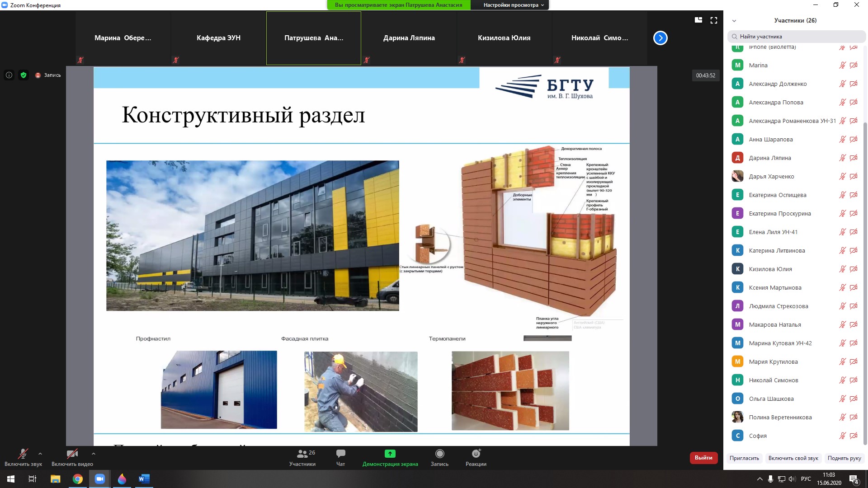Click София muted microphone icon

pos(842,436)
